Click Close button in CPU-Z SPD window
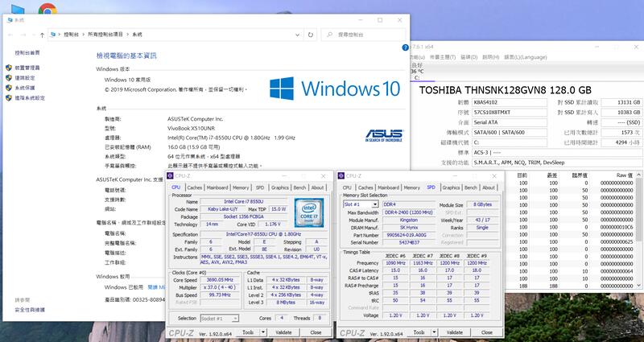The height and width of the screenshot is (342, 644). coord(487,332)
